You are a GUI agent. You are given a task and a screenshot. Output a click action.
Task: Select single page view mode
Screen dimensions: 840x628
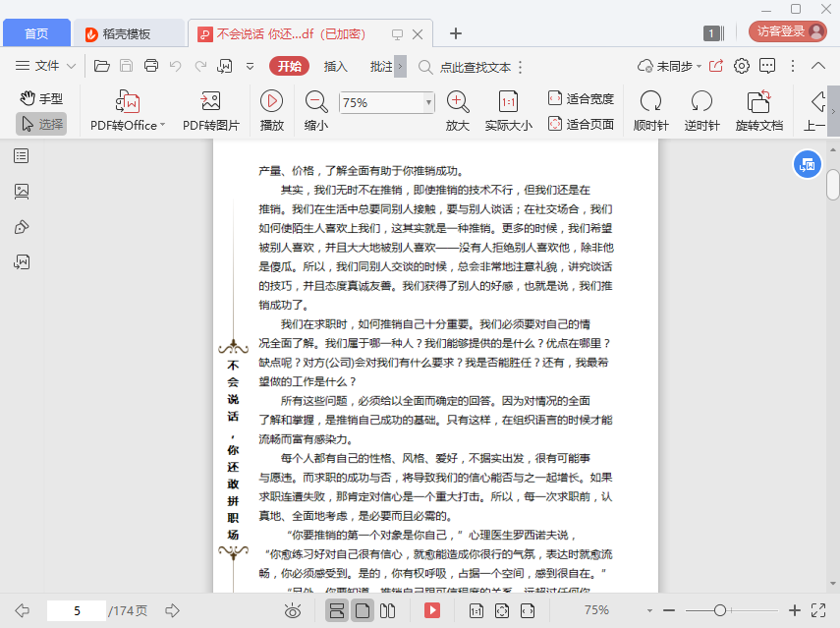[x=363, y=610]
